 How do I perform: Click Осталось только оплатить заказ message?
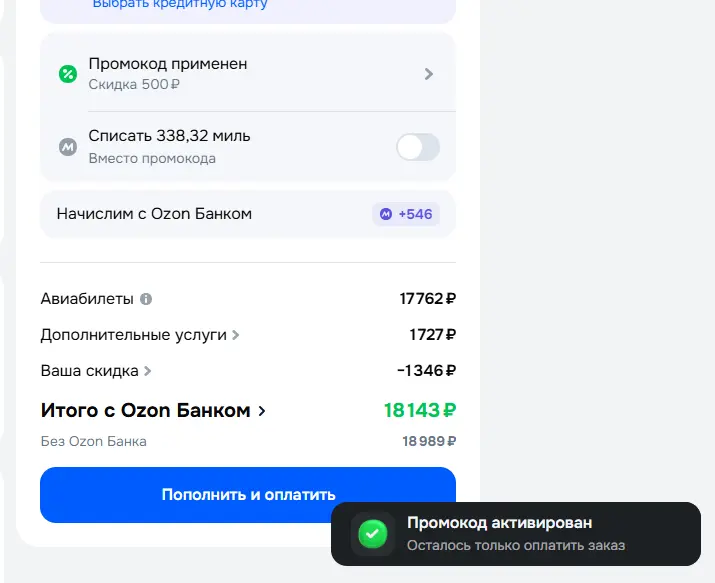click(x=516, y=546)
